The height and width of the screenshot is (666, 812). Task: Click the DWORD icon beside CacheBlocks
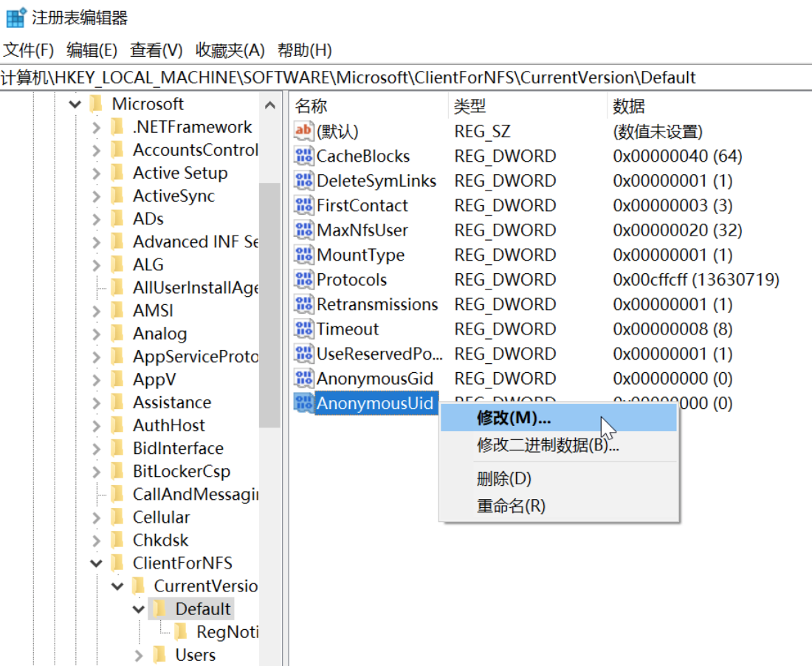[303, 157]
